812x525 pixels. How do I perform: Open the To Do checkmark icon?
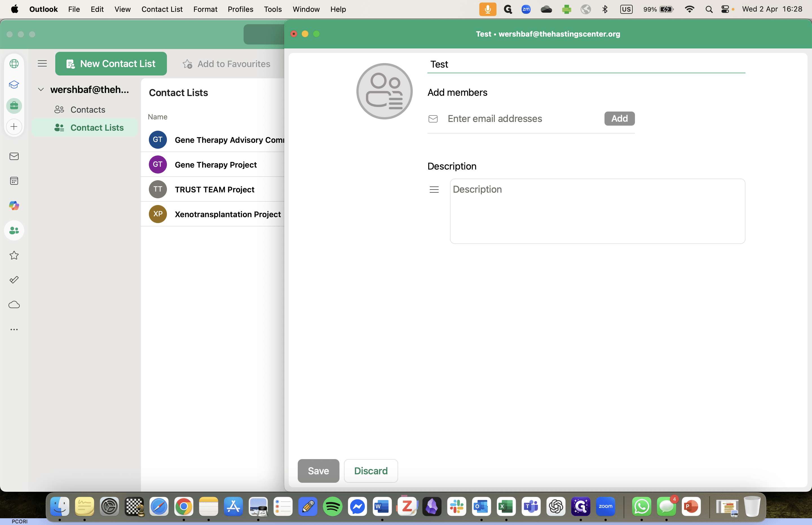pos(14,280)
